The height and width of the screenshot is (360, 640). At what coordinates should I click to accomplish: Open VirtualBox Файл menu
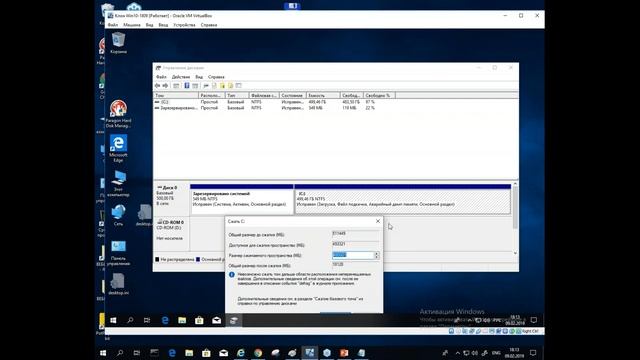[113, 25]
